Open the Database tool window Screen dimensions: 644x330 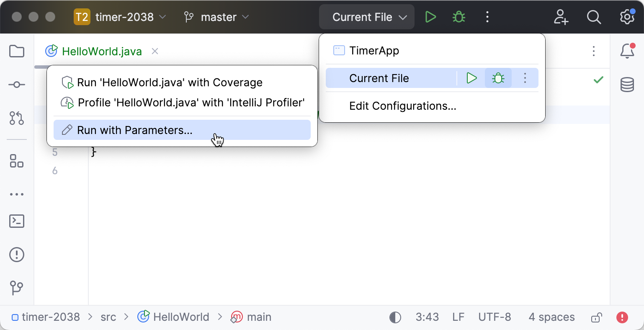click(x=627, y=84)
